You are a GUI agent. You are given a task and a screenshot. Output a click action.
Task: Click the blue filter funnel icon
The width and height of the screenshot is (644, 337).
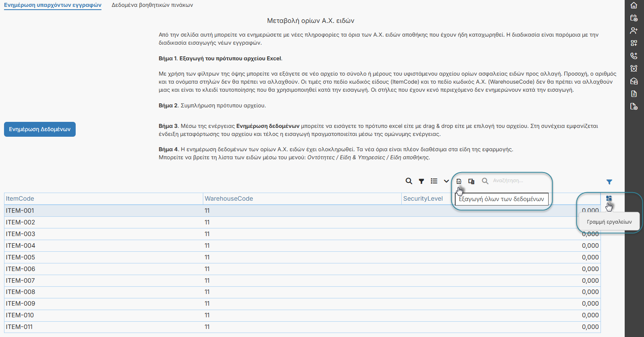coord(609,182)
